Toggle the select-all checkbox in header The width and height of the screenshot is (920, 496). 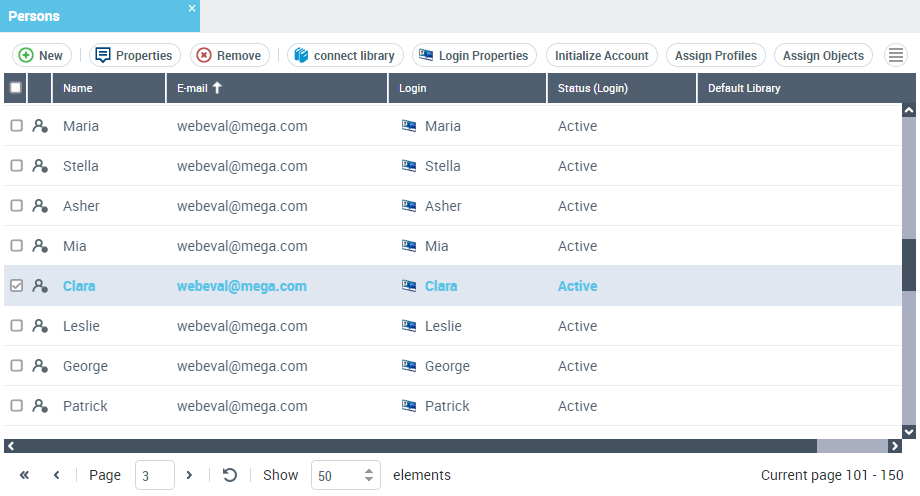[16, 88]
